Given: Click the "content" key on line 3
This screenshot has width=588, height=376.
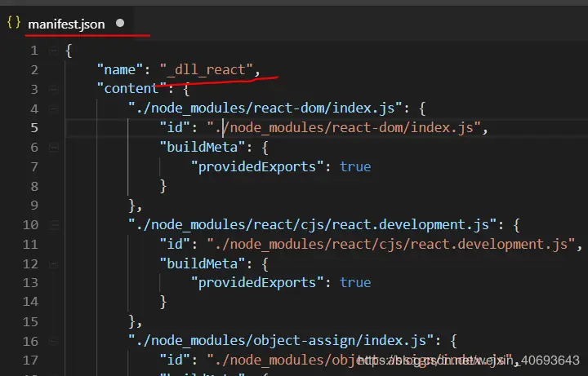Looking at the screenshot, I should (x=131, y=89).
